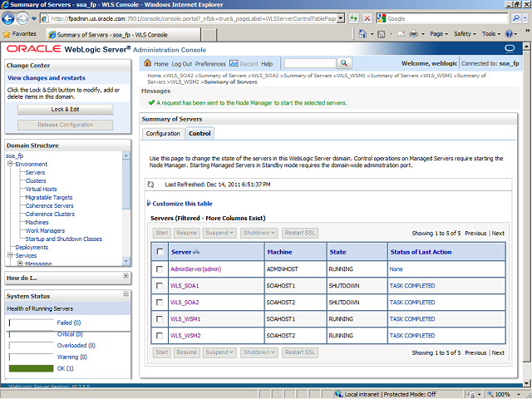Toggle the select-all checkbox in table header

160,251
